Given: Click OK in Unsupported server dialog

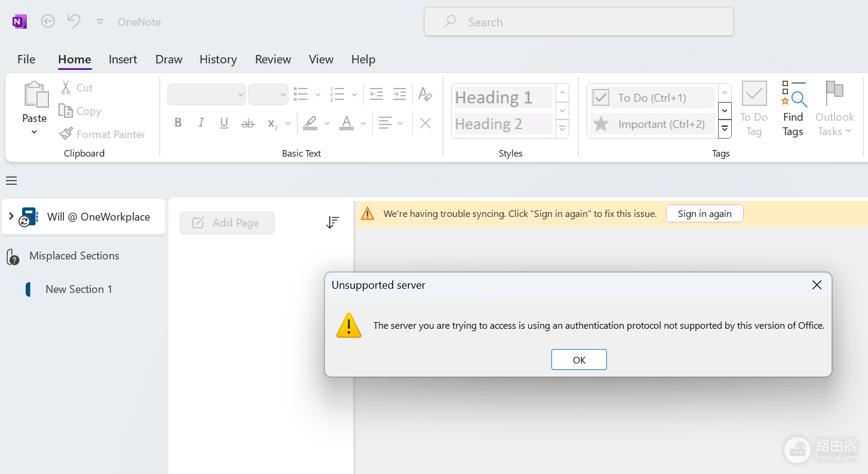Looking at the screenshot, I should click(579, 360).
